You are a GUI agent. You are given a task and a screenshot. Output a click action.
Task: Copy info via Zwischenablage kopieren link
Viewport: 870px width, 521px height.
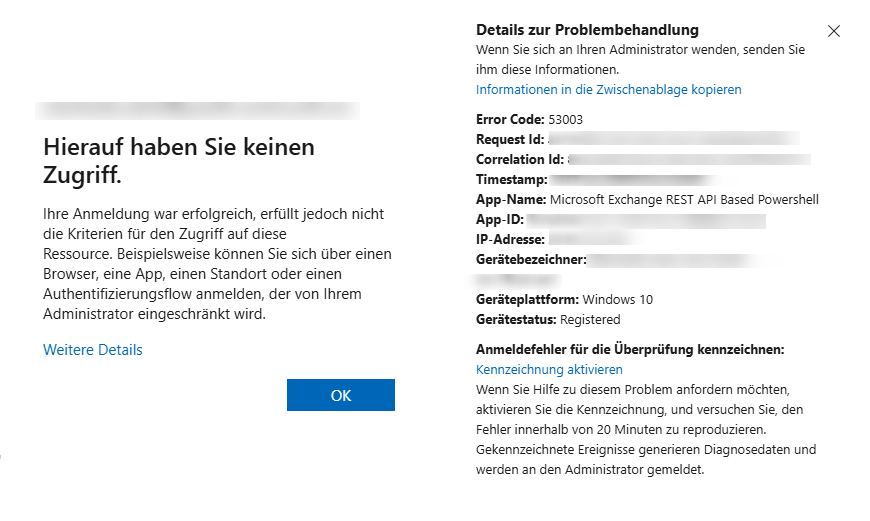click(608, 89)
